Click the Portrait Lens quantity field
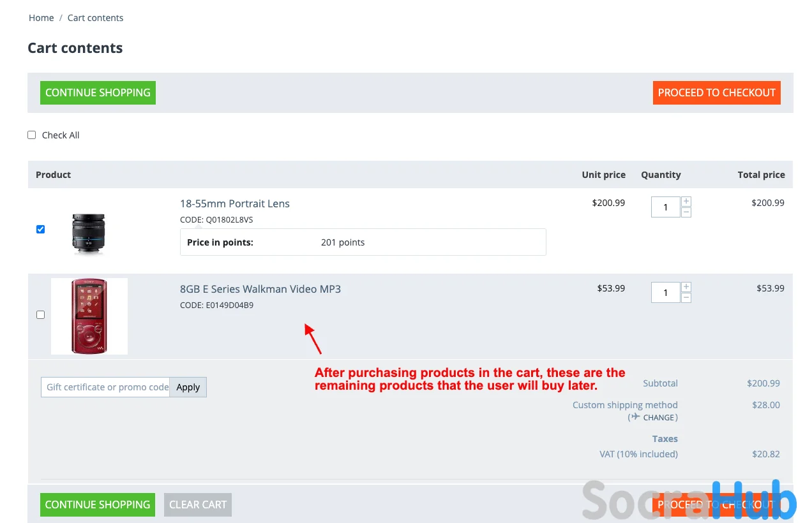 [x=666, y=207]
